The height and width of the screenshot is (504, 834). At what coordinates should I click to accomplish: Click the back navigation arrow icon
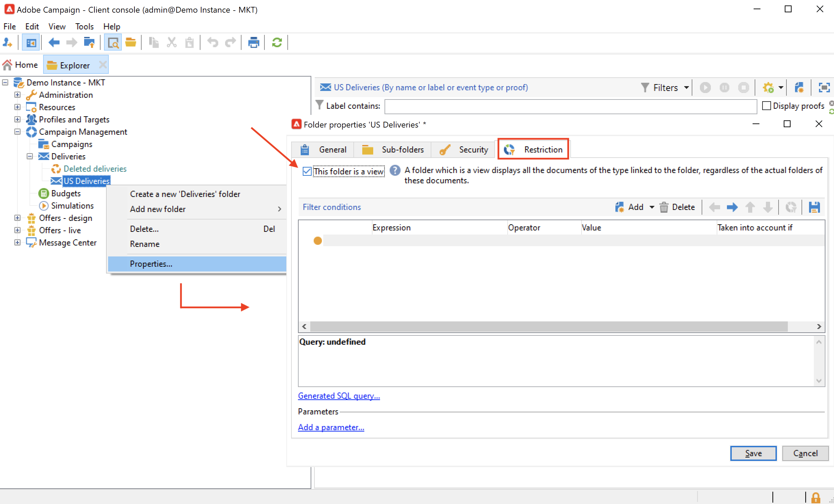(54, 43)
